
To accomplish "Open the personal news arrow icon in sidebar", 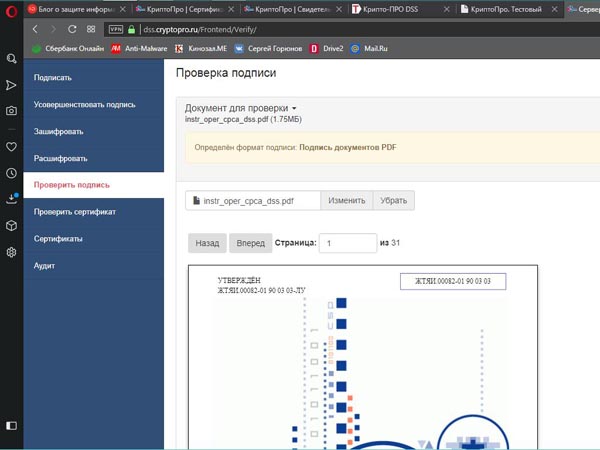I will pyautogui.click(x=11, y=85).
